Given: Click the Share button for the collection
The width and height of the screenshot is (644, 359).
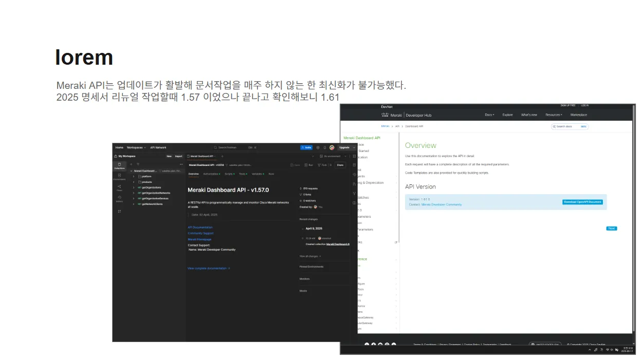Looking at the screenshot, I should (x=340, y=165).
